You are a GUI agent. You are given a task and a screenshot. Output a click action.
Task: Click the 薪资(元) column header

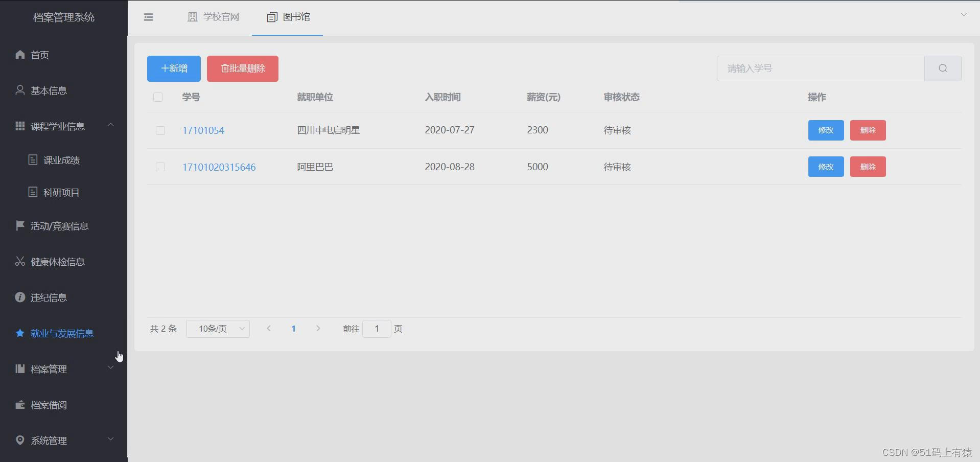(544, 97)
